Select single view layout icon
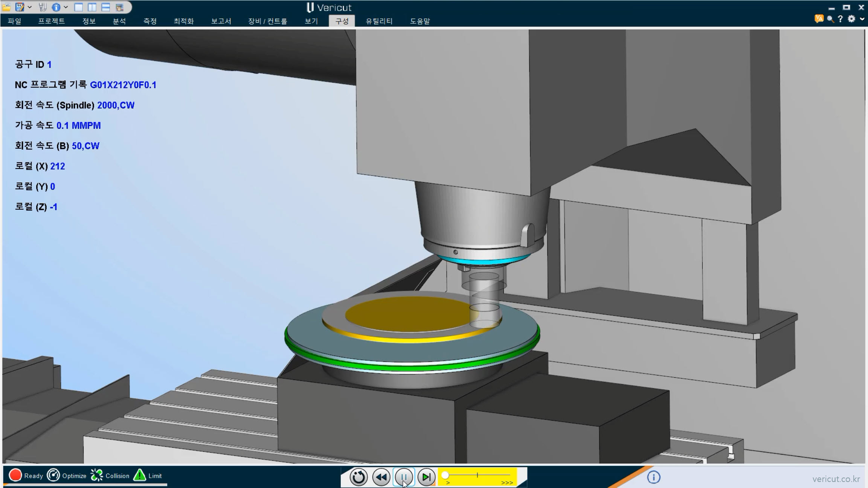The image size is (868, 488). pos(79,7)
